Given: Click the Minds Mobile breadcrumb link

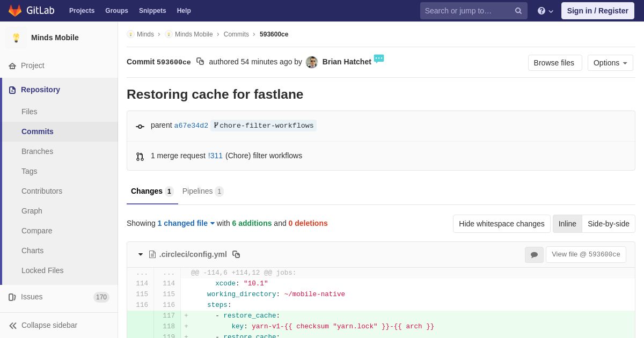Looking at the screenshot, I should 194,34.
